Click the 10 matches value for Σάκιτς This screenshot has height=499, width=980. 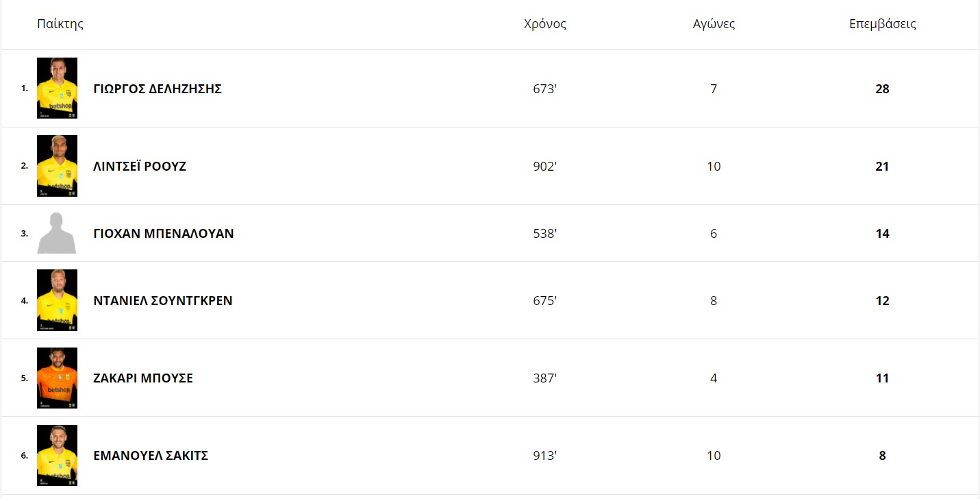tap(714, 456)
